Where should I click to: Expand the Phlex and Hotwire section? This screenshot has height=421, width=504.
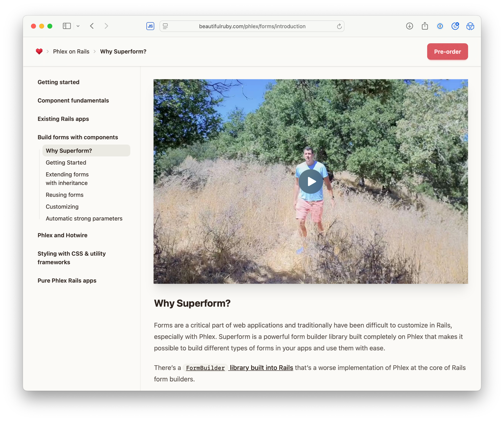(x=62, y=235)
